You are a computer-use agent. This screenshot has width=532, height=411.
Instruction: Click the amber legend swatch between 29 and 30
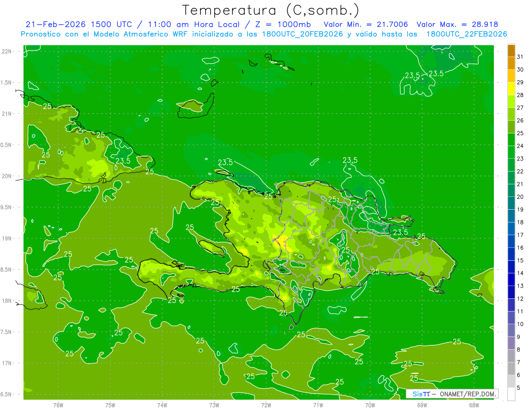click(x=511, y=76)
